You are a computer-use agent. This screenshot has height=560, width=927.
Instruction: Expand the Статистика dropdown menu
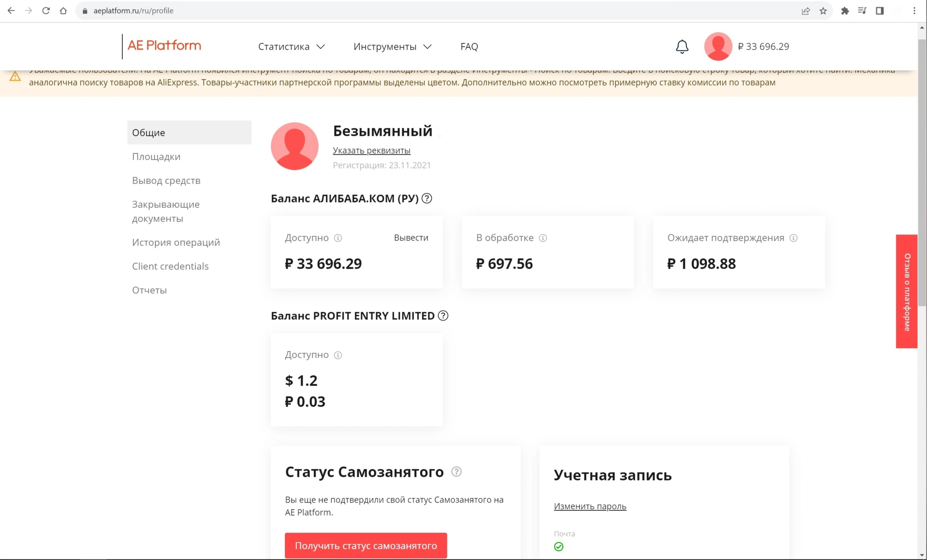coord(291,47)
